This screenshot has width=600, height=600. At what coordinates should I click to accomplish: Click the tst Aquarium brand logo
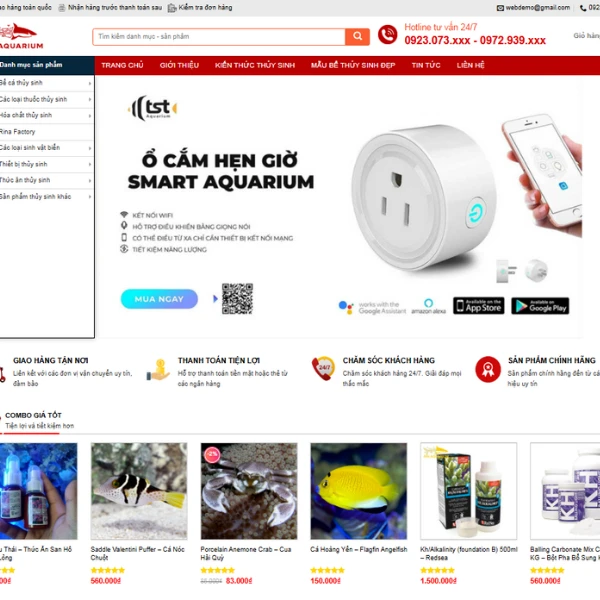pyautogui.click(x=153, y=108)
